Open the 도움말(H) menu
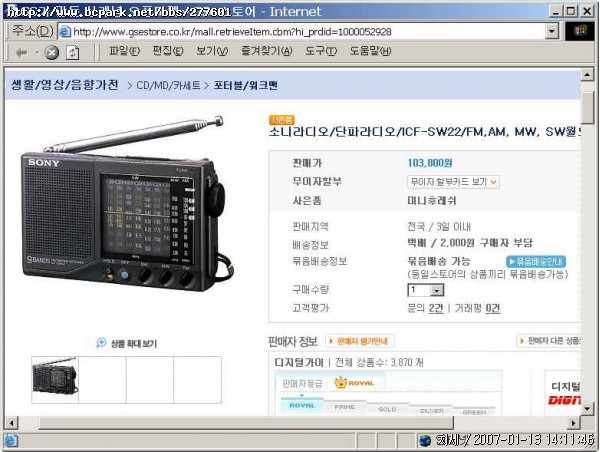The width and height of the screenshot is (600, 452). pyautogui.click(x=370, y=51)
